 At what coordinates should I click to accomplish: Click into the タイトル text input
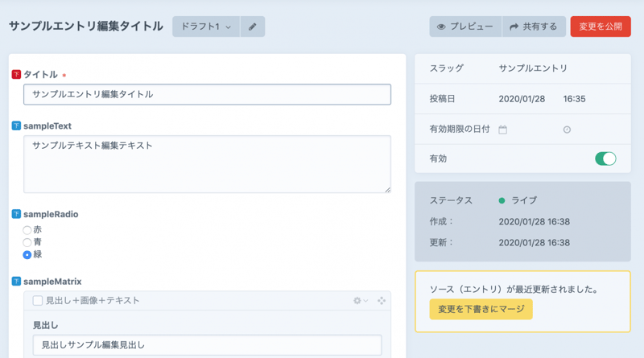[x=207, y=94]
